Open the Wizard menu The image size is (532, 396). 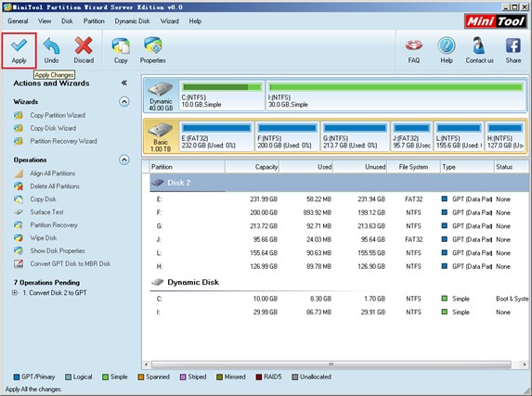point(170,21)
